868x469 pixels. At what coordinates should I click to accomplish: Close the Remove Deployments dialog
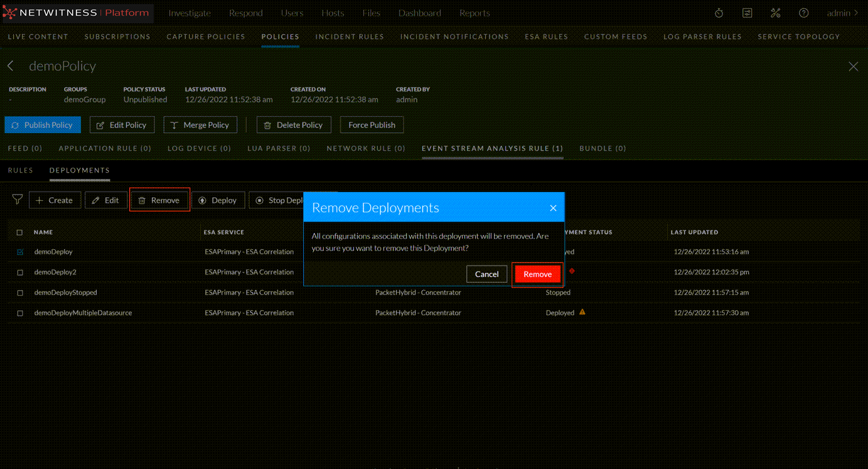pos(553,208)
